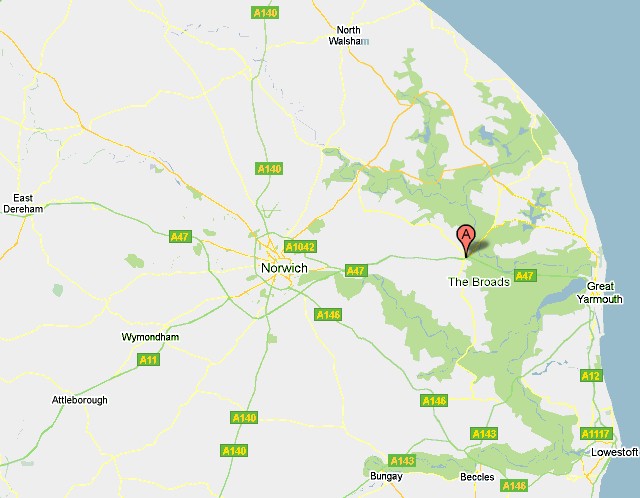Click the A1042 road shield near Norwich

[300, 247]
